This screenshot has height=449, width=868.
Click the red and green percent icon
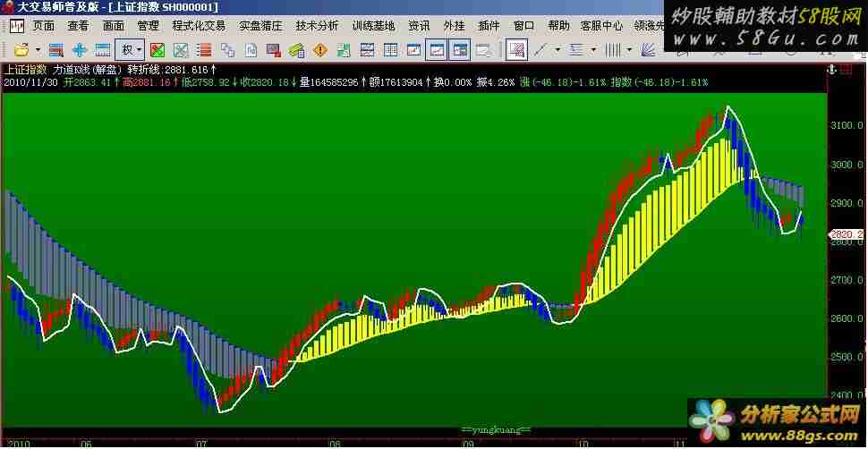click(x=157, y=50)
